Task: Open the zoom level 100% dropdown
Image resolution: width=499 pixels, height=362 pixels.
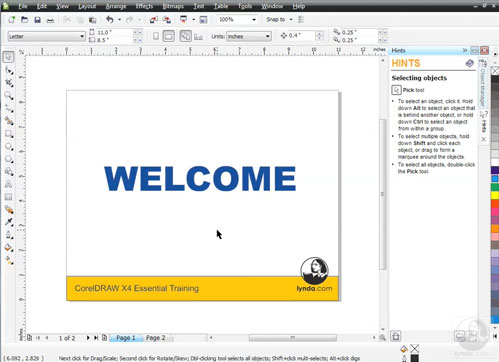Action: pyautogui.click(x=254, y=20)
